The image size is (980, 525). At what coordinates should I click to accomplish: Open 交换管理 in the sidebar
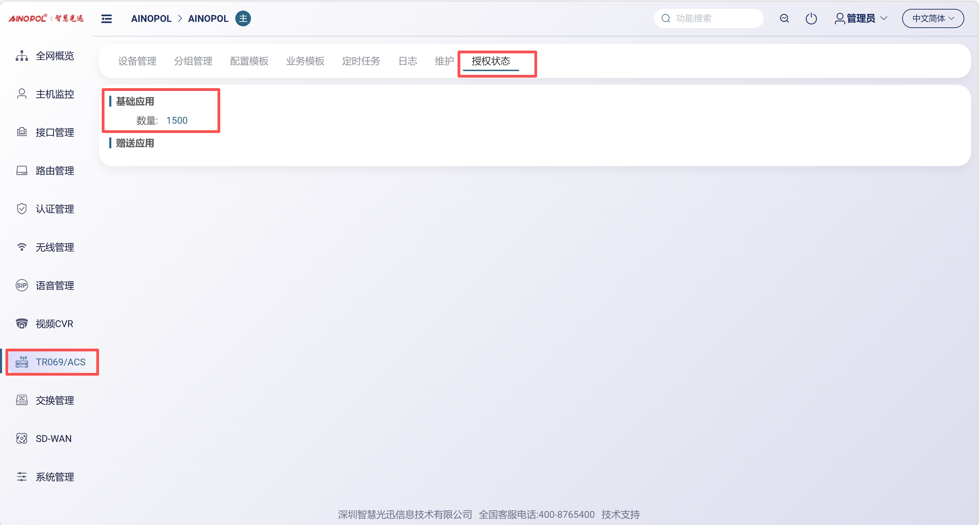(x=55, y=401)
